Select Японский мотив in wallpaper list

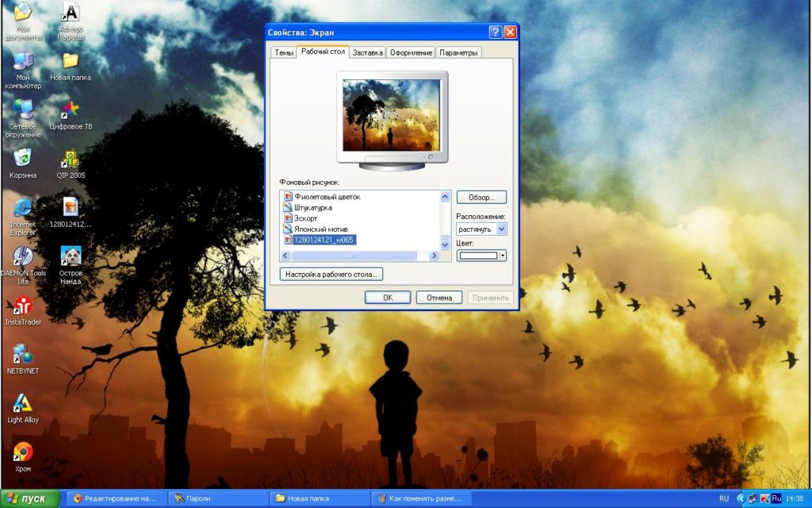click(x=320, y=229)
